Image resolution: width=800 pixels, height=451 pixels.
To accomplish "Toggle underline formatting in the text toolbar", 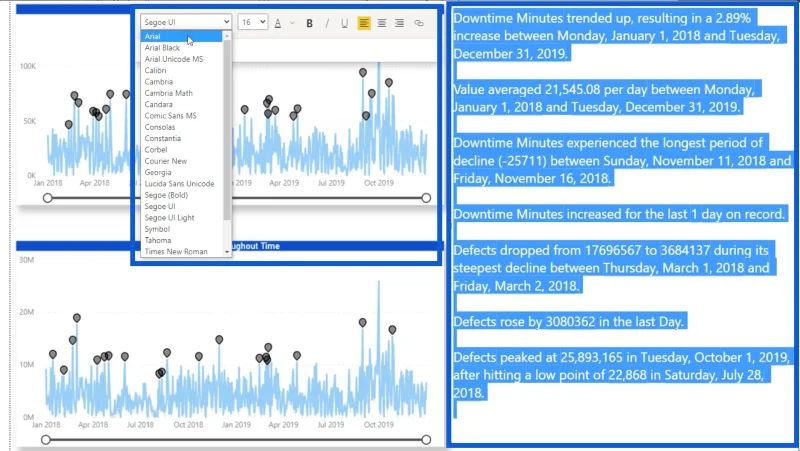I will click(344, 23).
